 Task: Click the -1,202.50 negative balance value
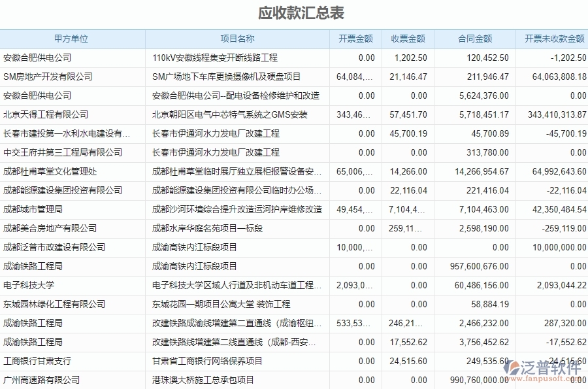(x=566, y=58)
